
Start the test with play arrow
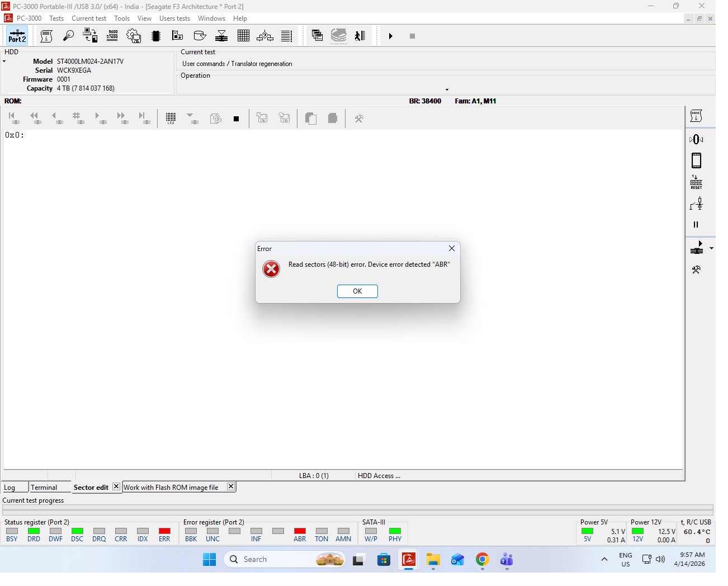tap(391, 36)
